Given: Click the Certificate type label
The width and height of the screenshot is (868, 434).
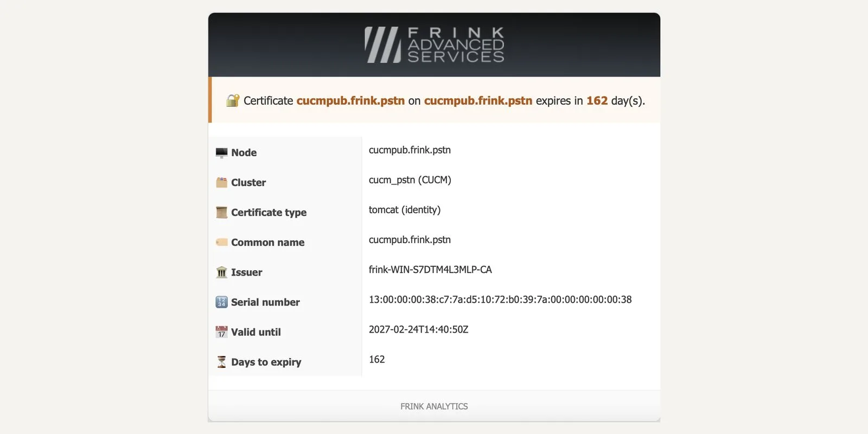Looking at the screenshot, I should [x=269, y=213].
